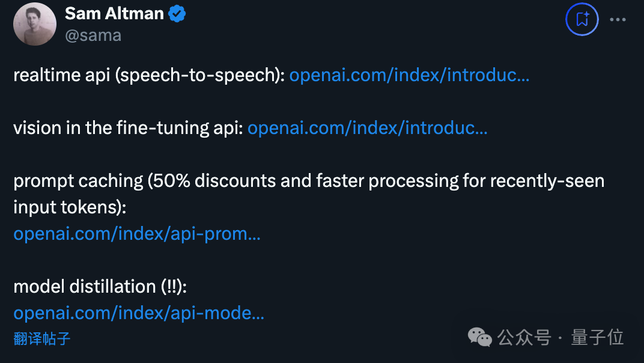Click "faster processing for recently-seen" text

460,181
